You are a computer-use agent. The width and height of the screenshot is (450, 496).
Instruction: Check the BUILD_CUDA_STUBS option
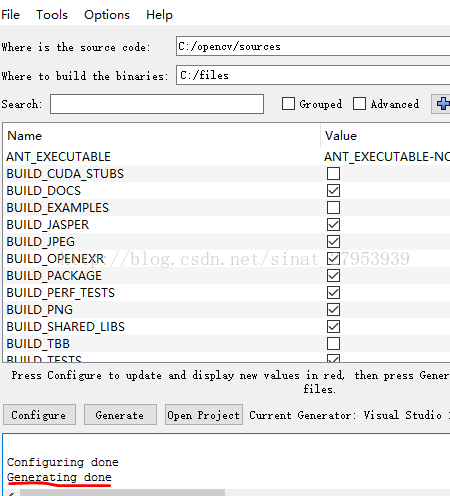coord(333,174)
